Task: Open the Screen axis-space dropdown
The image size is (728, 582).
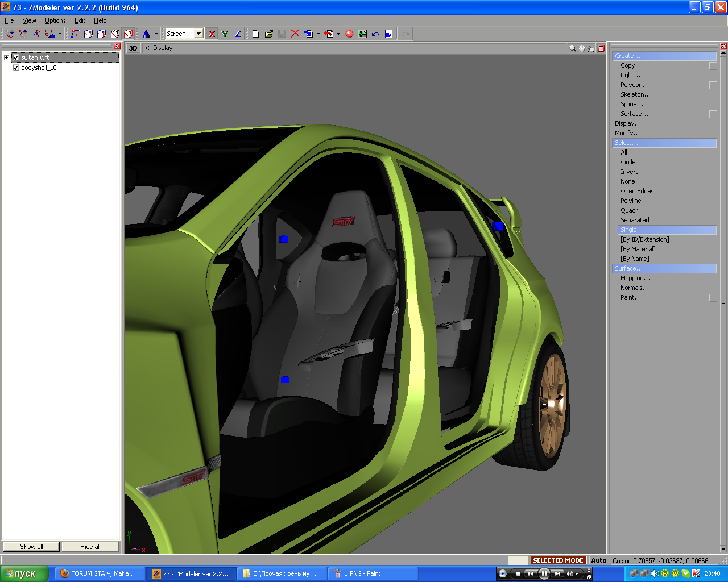Action: pos(198,34)
